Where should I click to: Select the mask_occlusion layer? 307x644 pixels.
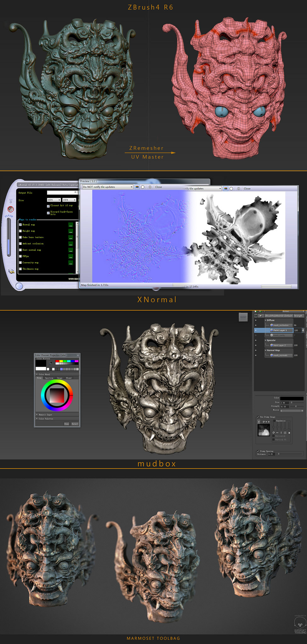click(x=281, y=325)
